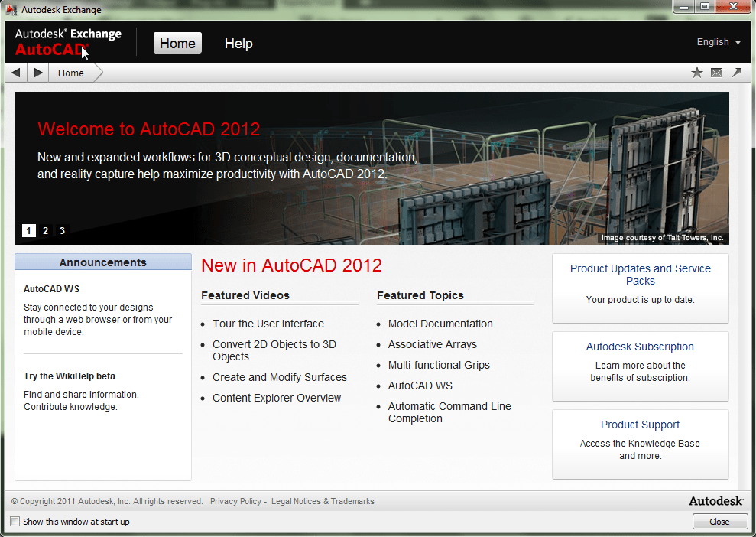The height and width of the screenshot is (537, 756).
Task: Select banner slide 2
Action: [45, 230]
